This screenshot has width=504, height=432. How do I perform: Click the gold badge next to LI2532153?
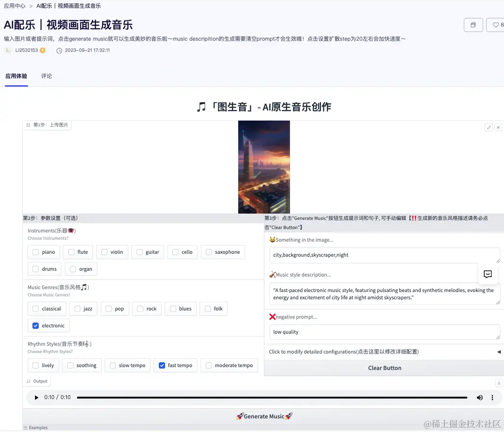pos(43,50)
